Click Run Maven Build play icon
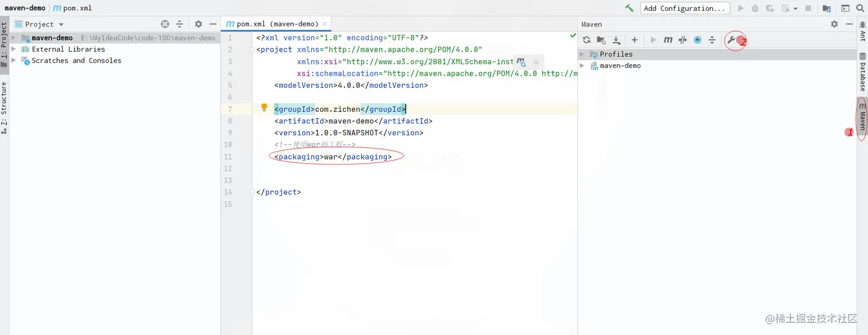This screenshot has width=868, height=335. 653,40
